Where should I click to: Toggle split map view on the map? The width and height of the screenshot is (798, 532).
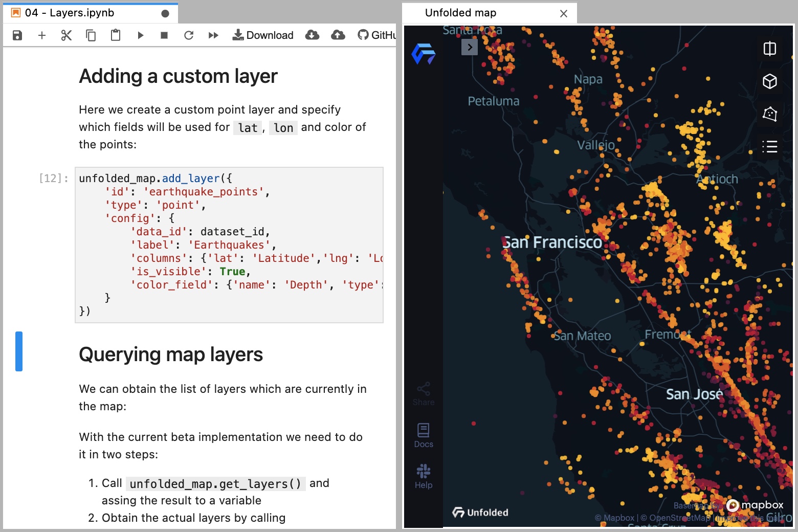pos(770,49)
